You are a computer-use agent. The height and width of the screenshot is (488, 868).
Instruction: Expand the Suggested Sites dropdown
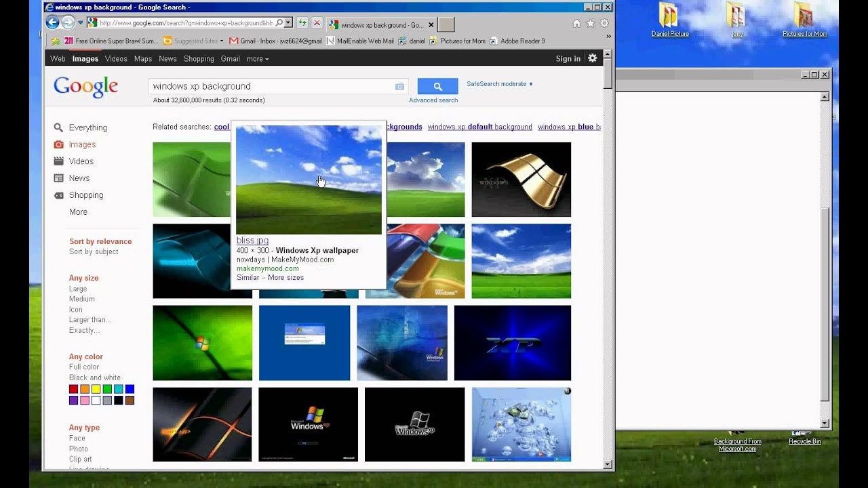[222, 41]
